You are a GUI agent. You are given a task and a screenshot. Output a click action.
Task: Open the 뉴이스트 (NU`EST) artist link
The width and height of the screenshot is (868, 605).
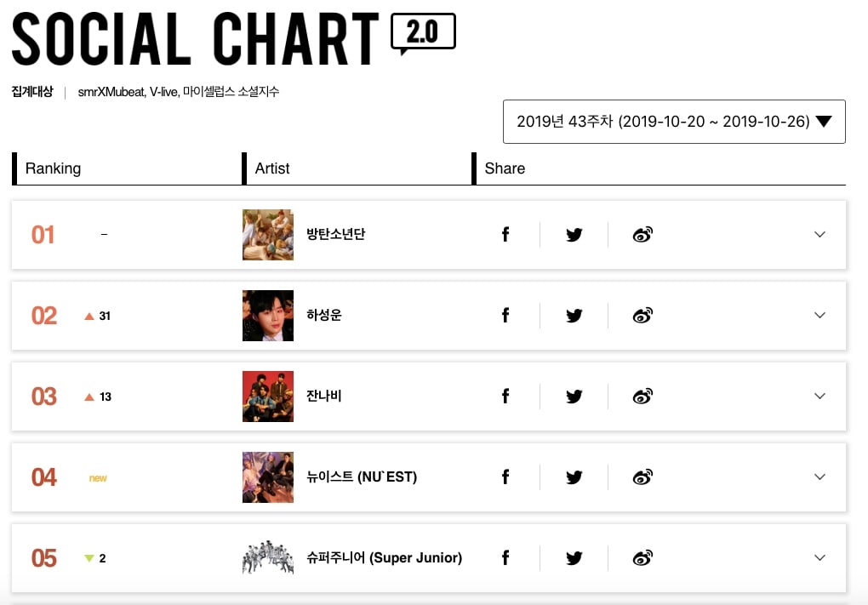[362, 477]
